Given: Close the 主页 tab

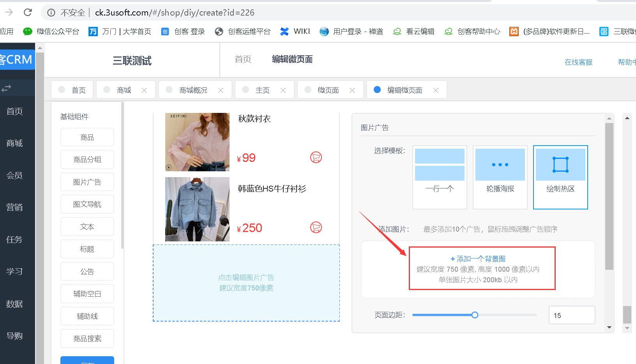Looking at the screenshot, I should pos(283,90).
